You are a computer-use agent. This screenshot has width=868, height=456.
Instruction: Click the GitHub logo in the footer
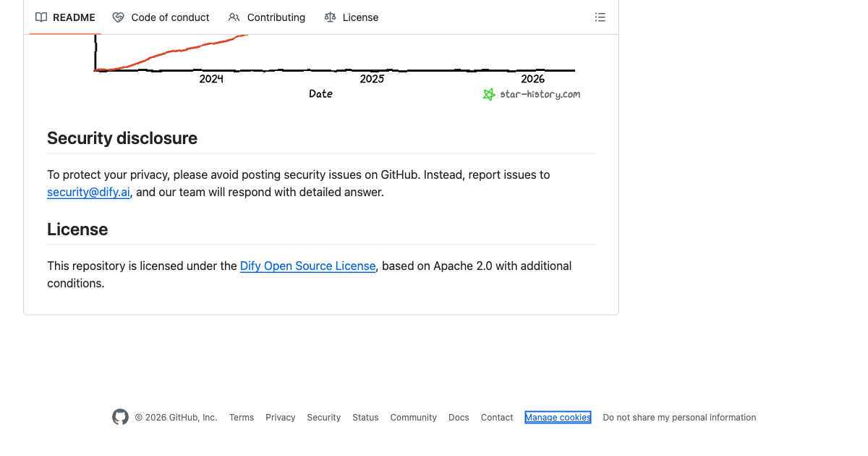click(120, 416)
